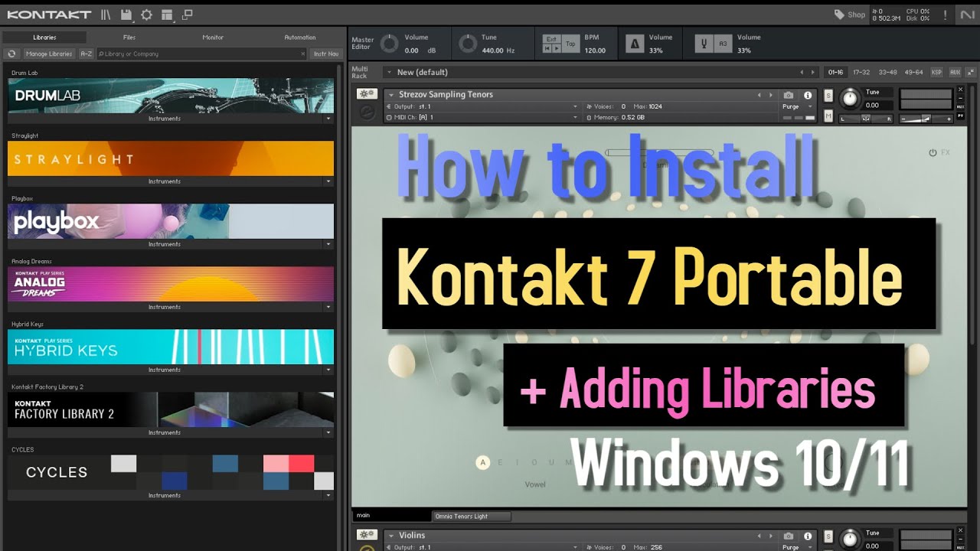This screenshot has height=551, width=980.
Task: Expand Drum Lab Instruments dropdown
Action: 328,119
